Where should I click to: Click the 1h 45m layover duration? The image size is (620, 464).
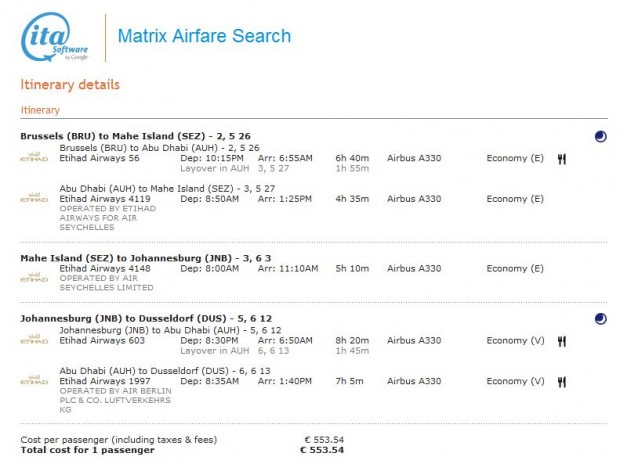352,351
